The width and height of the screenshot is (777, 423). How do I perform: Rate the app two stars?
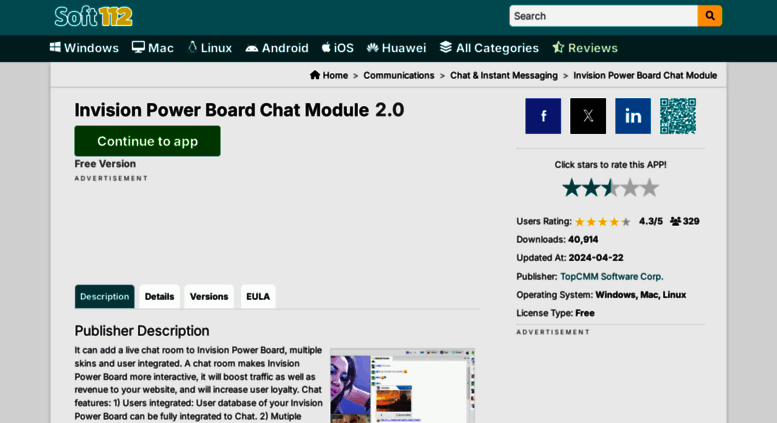click(591, 188)
